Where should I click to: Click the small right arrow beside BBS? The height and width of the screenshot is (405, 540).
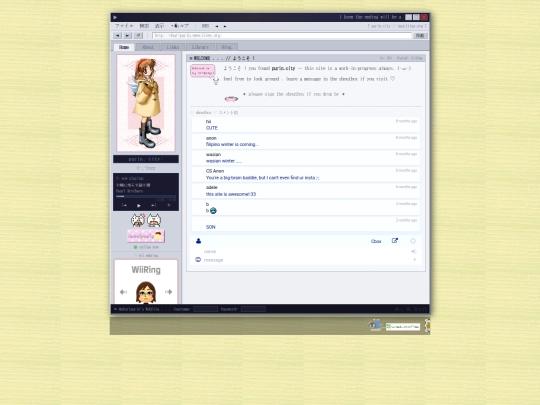pos(225,26)
